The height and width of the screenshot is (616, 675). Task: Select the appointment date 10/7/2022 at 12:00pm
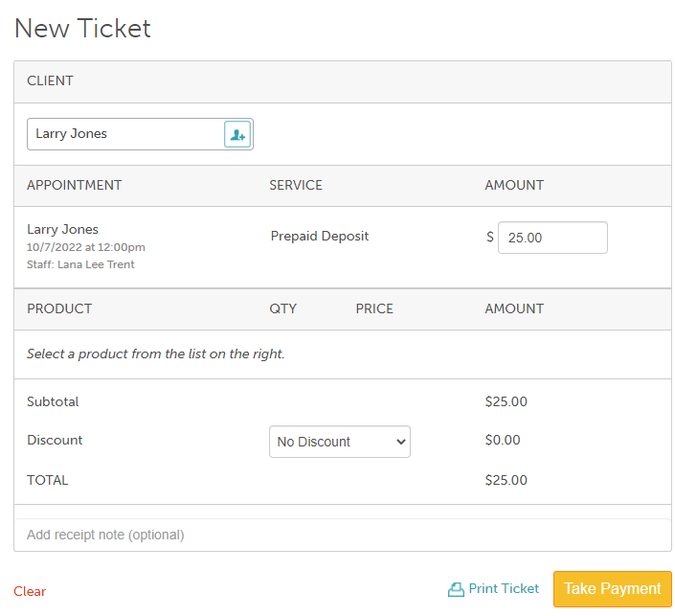(x=86, y=247)
